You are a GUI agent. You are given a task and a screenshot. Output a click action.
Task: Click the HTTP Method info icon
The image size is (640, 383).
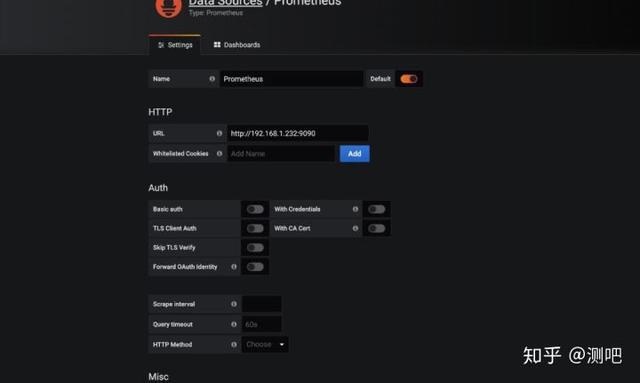coord(234,344)
